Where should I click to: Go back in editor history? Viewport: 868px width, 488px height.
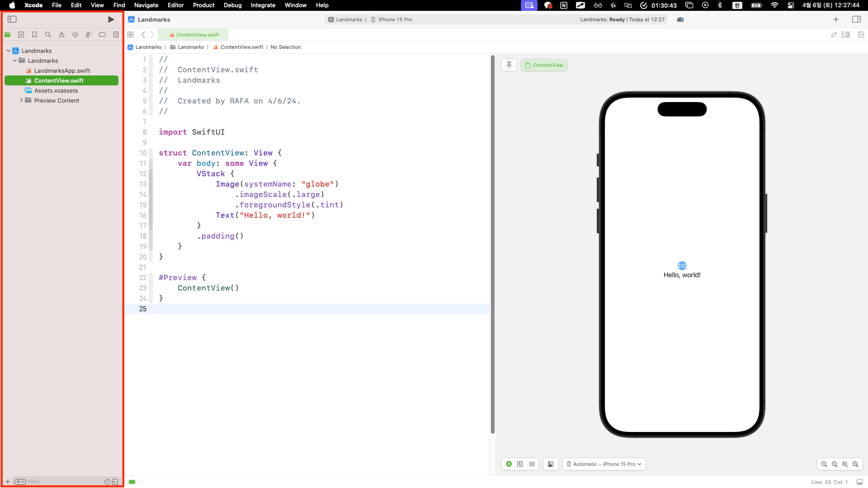(143, 35)
